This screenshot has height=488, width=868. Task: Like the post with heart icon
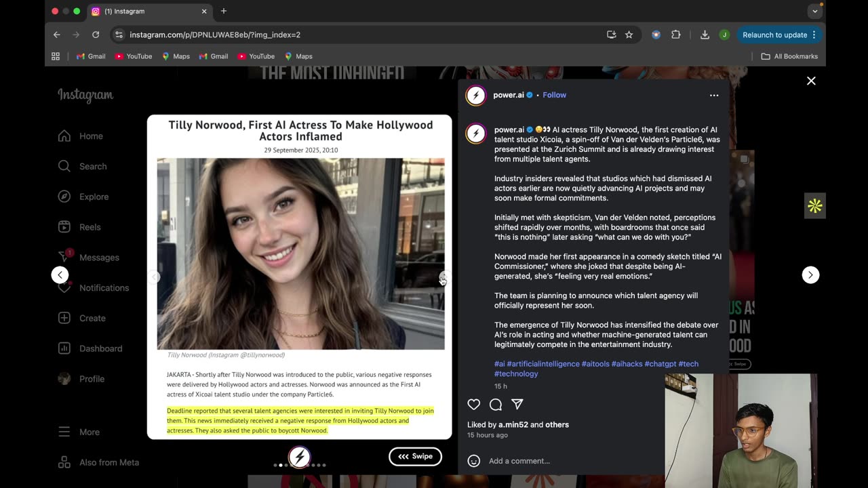[x=474, y=405]
